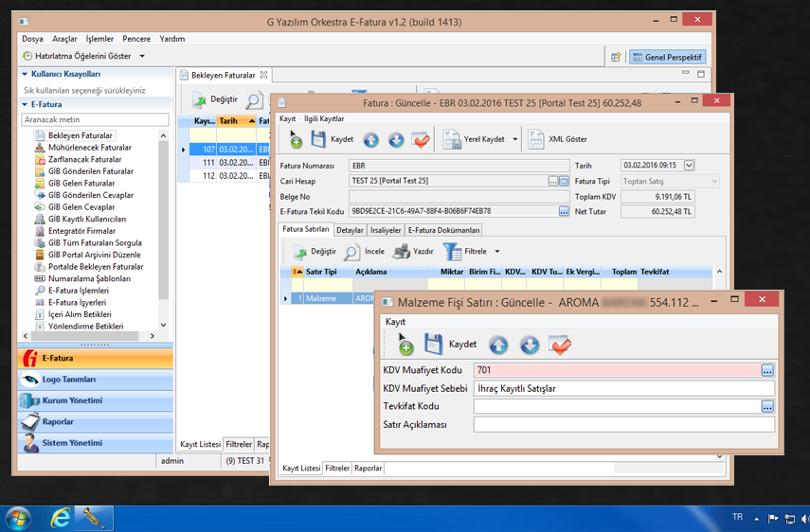Click Yerel Kaydet icon in Fatura window
This screenshot has width=810, height=532.
452,139
